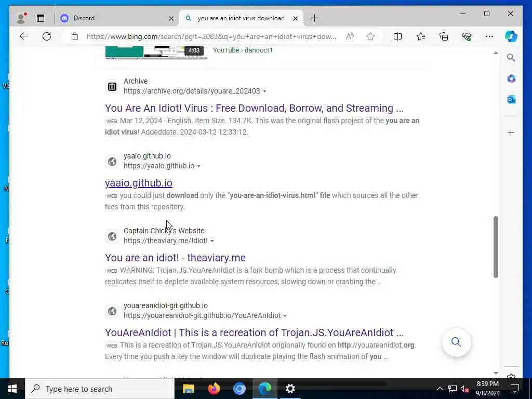Open Outlook sidebar icon

pos(511,99)
